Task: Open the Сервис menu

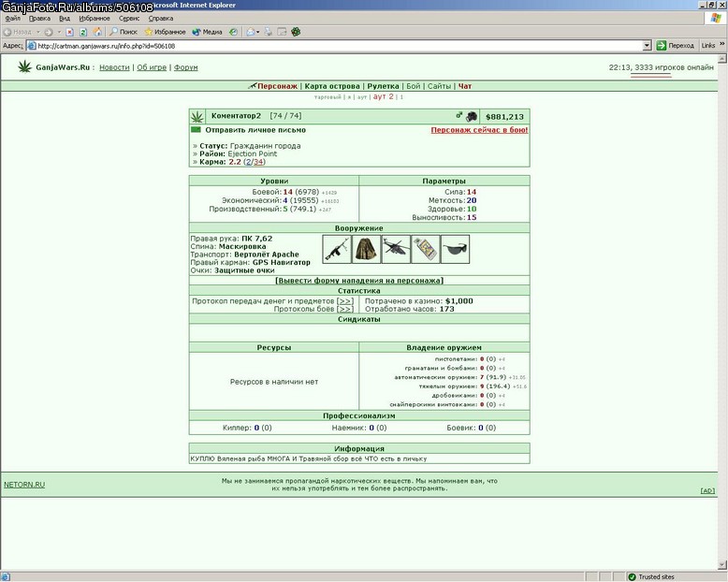Action: point(129,19)
